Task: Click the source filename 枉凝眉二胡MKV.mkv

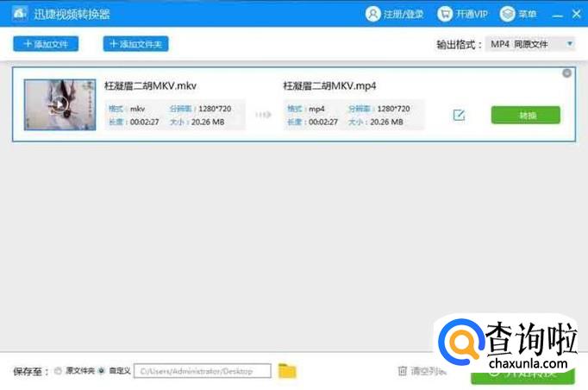Action: click(x=150, y=85)
